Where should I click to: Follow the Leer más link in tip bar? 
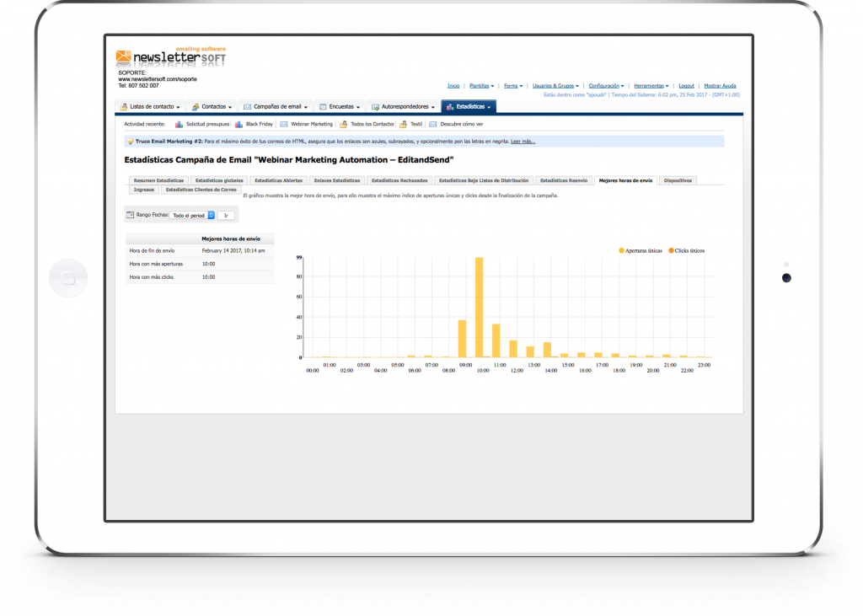tap(523, 142)
